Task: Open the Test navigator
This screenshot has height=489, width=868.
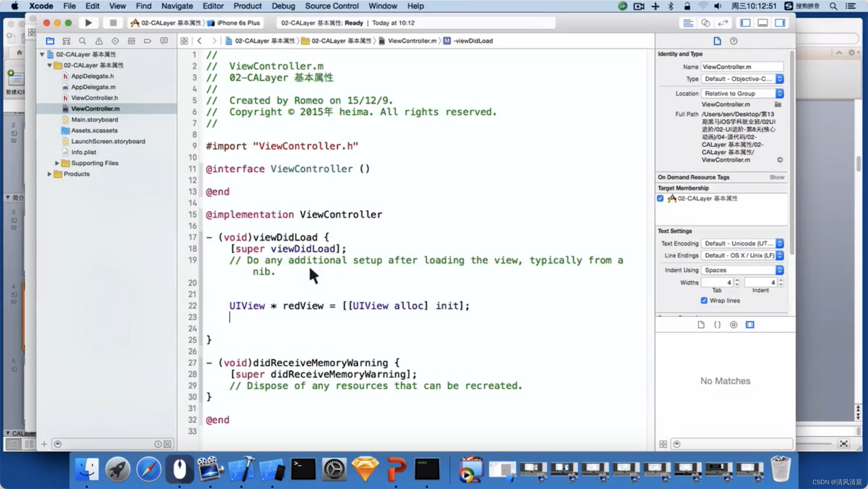Action: click(x=115, y=41)
